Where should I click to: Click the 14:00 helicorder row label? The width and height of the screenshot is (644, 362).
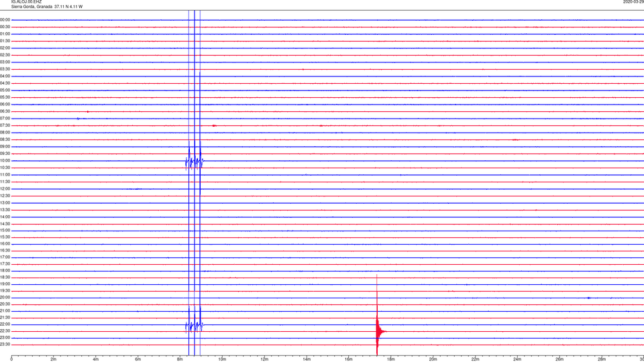pyautogui.click(x=5, y=217)
